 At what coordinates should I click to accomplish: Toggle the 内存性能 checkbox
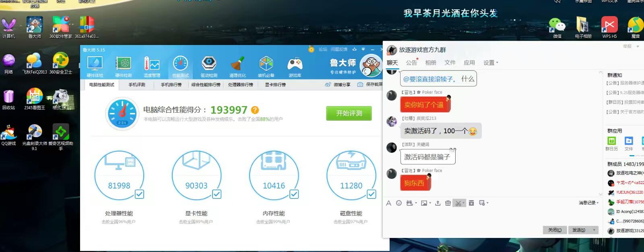(x=294, y=195)
